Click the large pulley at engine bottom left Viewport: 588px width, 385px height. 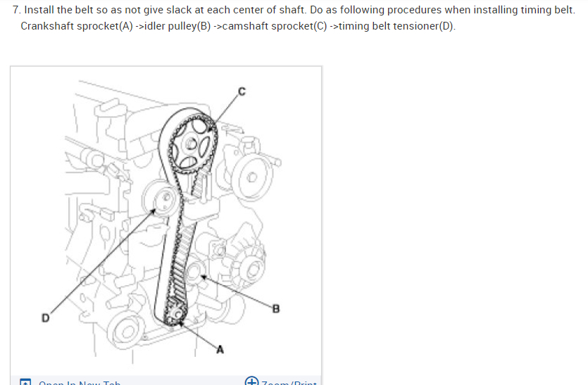tap(127, 332)
